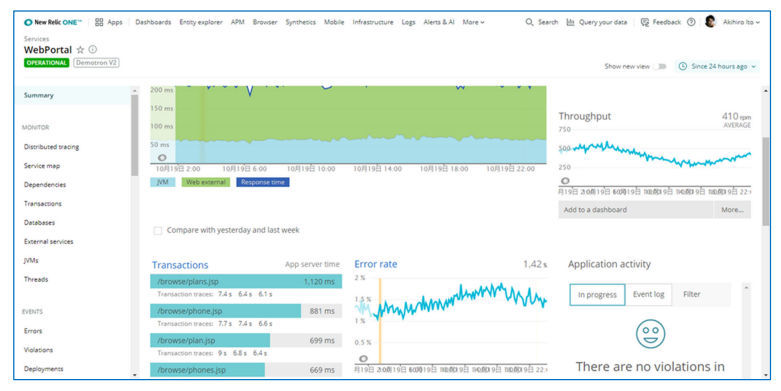Click the user avatar picture
The height and width of the screenshot is (391, 781).
[x=710, y=21]
